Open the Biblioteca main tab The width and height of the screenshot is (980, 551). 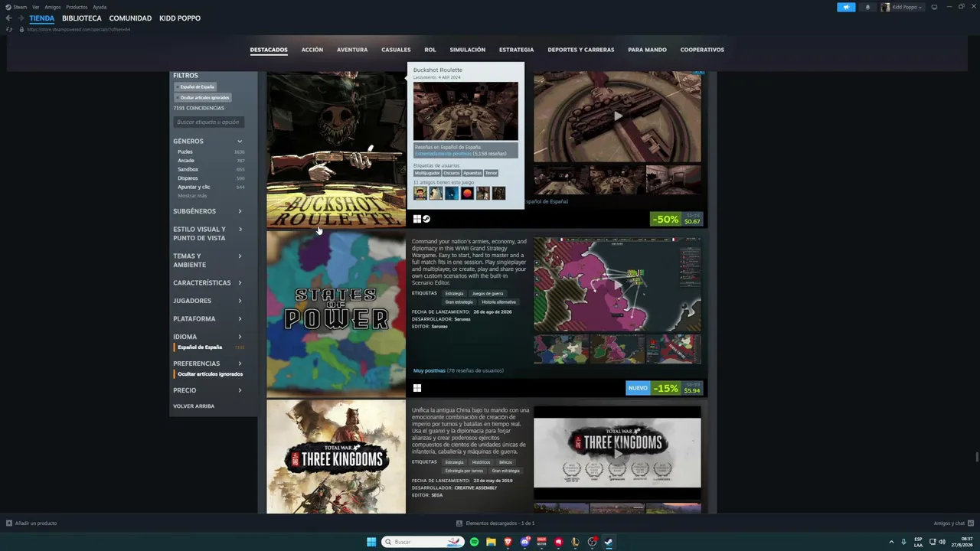82,18
